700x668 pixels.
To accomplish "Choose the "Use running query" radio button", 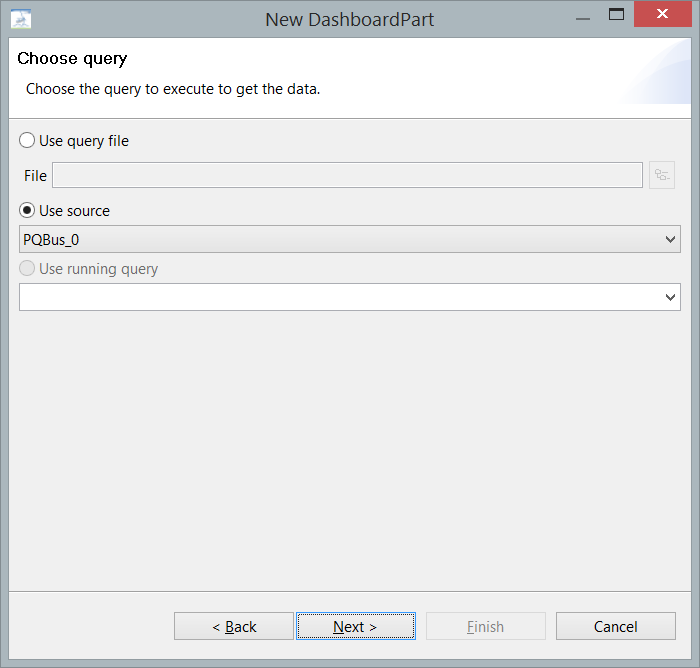I will 27,269.
